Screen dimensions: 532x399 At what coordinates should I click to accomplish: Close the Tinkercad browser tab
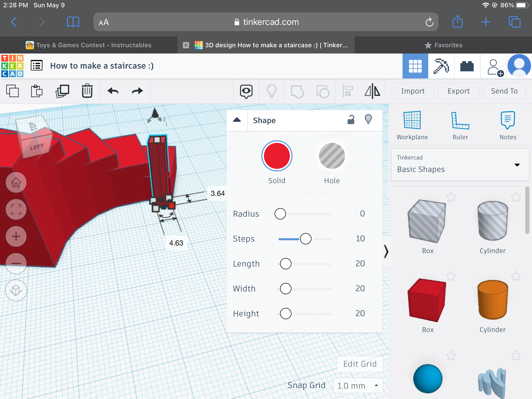tap(186, 45)
